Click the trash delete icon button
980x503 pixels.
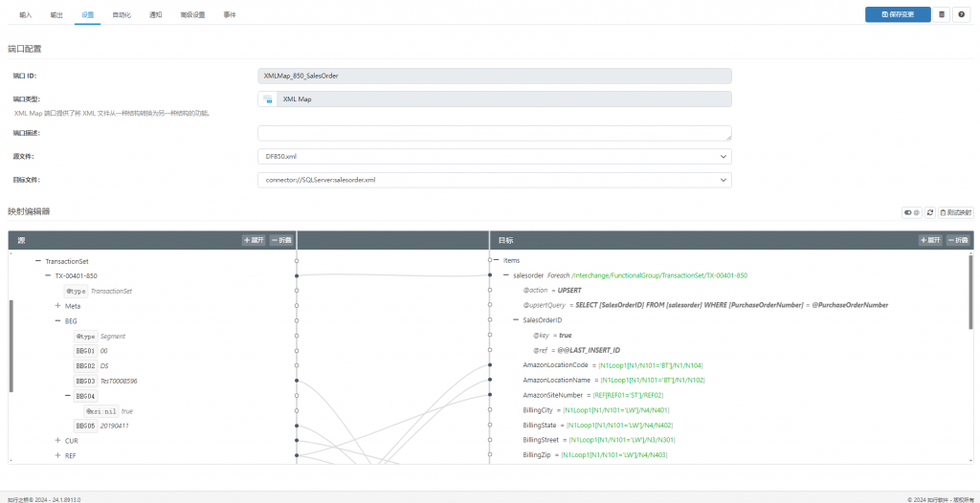[942, 14]
